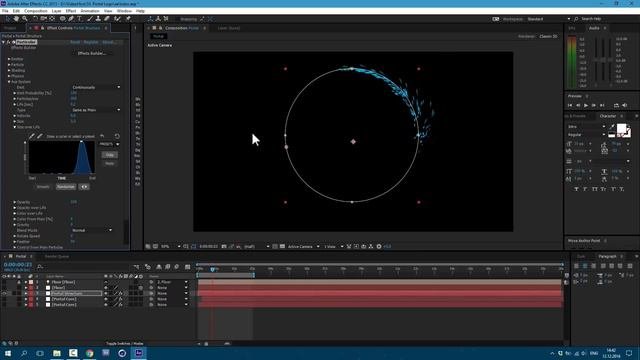Select the Clone Stamp tool
Viewport: 640px width, 360px height.
click(x=98, y=19)
